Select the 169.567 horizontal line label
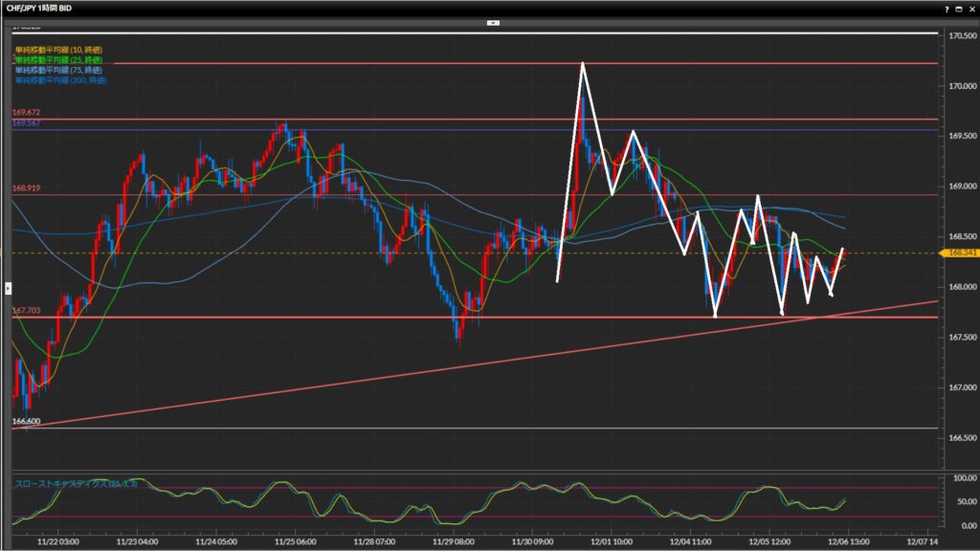980x551 pixels. 26,123
